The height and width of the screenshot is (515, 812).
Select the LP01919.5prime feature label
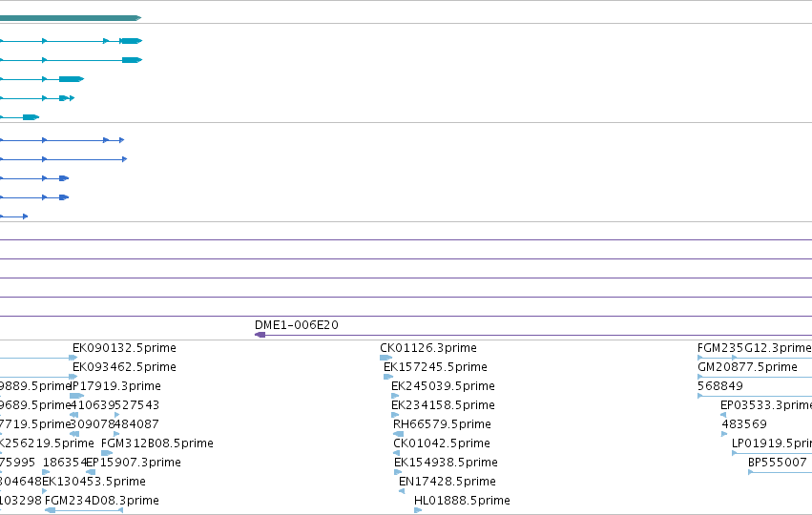772,443
